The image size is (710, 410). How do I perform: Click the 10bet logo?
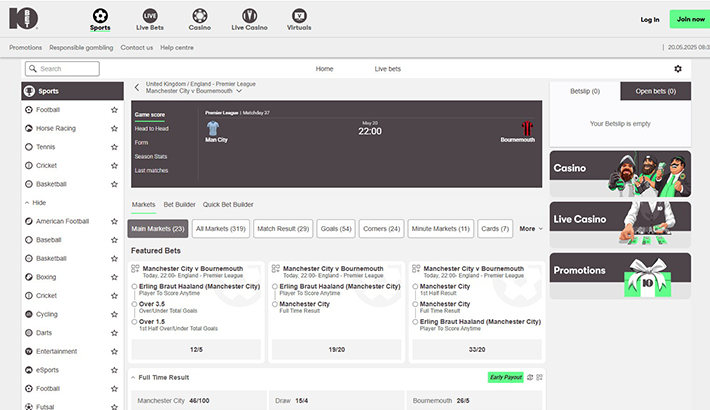(24, 18)
